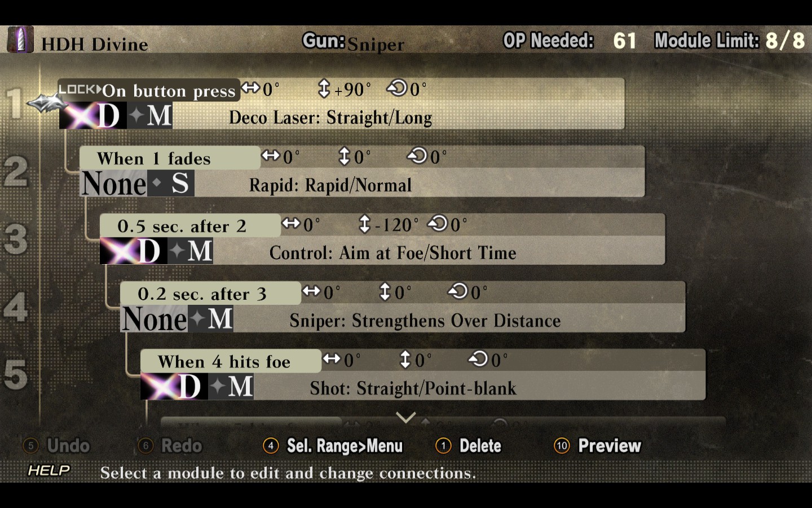Screen dimensions: 812x508
Task: Click the vertical angle +90° on module 1
Action: coord(345,89)
